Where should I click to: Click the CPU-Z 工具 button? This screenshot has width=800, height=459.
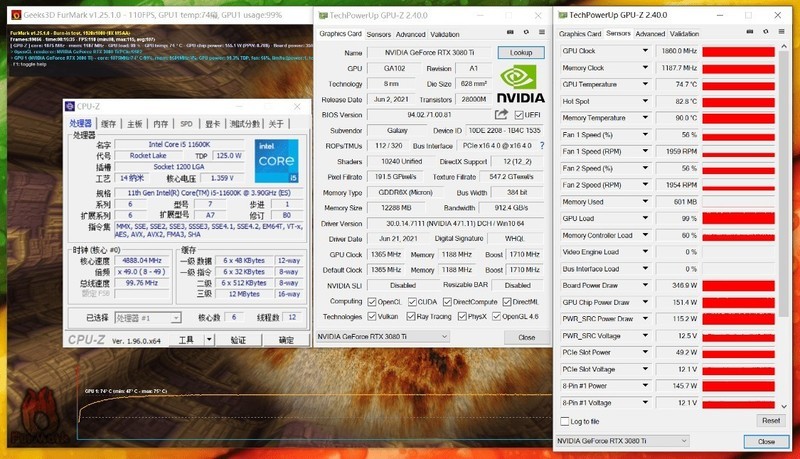186,340
